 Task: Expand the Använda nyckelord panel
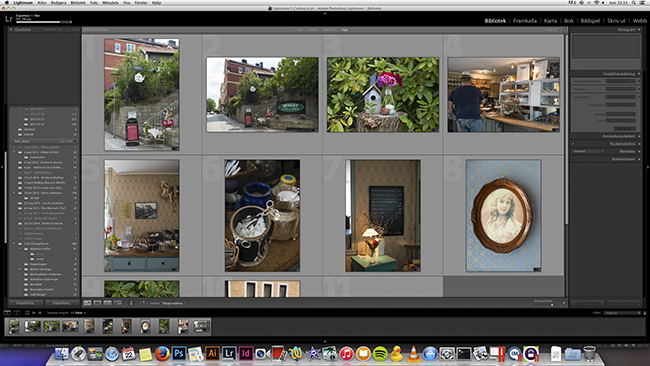pyautogui.click(x=639, y=136)
